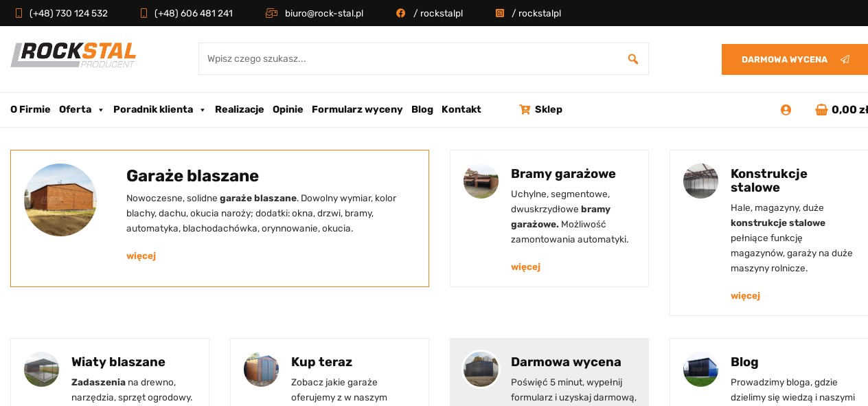Click the Instagram icon in top bar
This screenshot has height=406, width=868.
pyautogui.click(x=500, y=13)
